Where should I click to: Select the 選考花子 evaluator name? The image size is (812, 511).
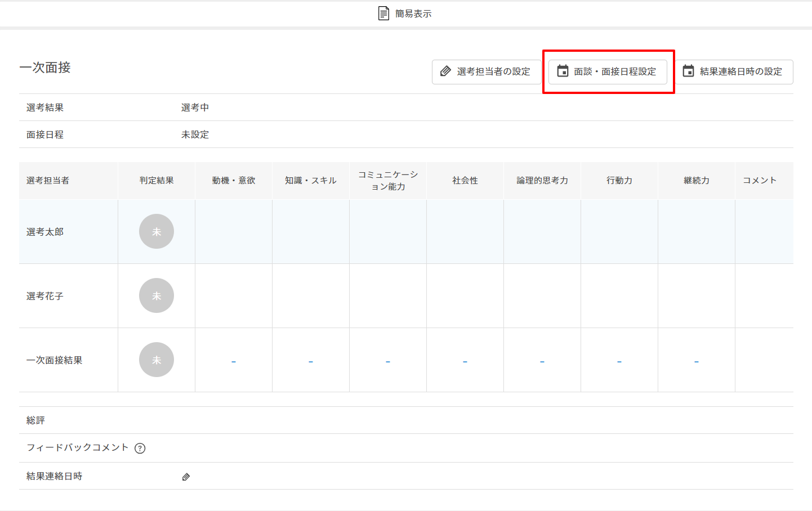(x=45, y=296)
